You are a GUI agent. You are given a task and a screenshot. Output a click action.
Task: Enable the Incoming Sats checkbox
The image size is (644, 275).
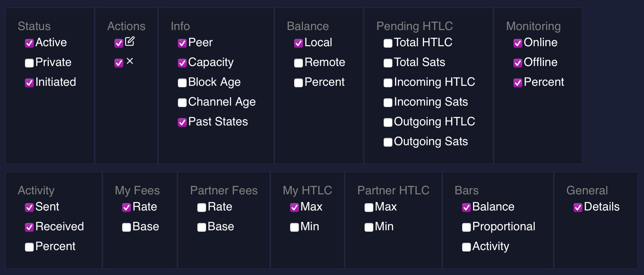388,103
